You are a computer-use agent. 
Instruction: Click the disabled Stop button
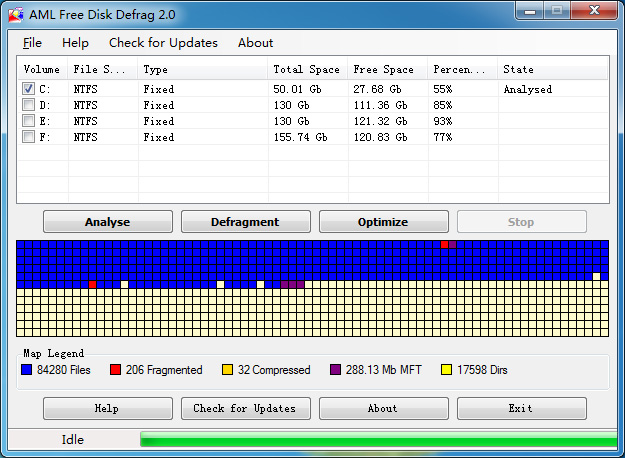[521, 222]
